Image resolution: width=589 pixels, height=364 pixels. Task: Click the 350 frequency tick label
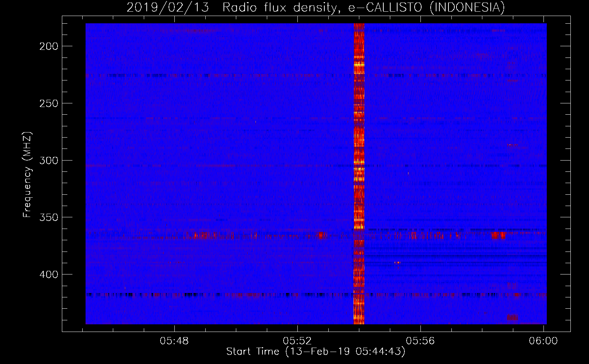pyautogui.click(x=49, y=217)
